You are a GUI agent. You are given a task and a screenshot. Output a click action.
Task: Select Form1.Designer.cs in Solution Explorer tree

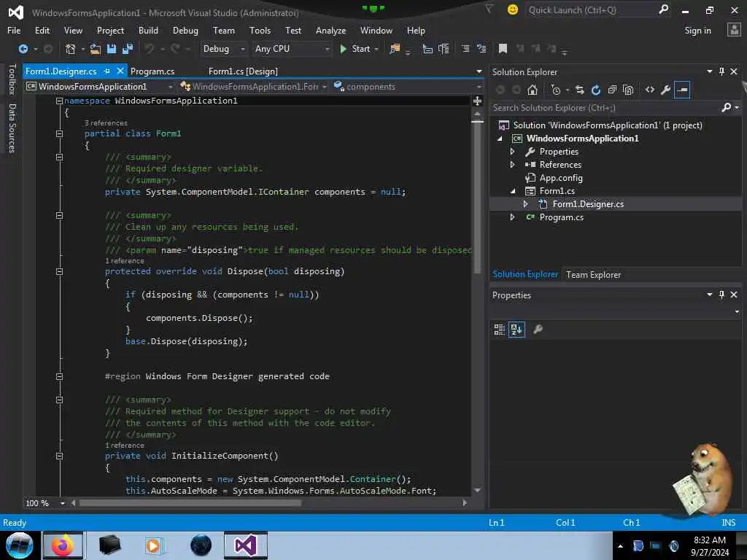(x=588, y=204)
